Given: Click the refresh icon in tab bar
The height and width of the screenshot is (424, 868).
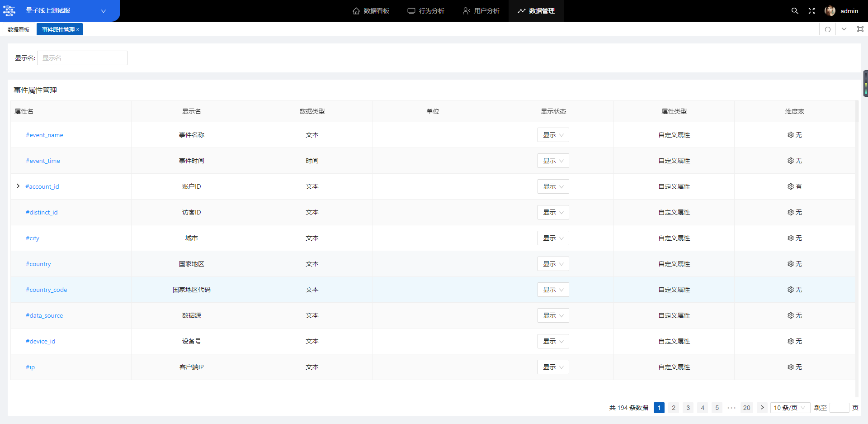Looking at the screenshot, I should (828, 29).
